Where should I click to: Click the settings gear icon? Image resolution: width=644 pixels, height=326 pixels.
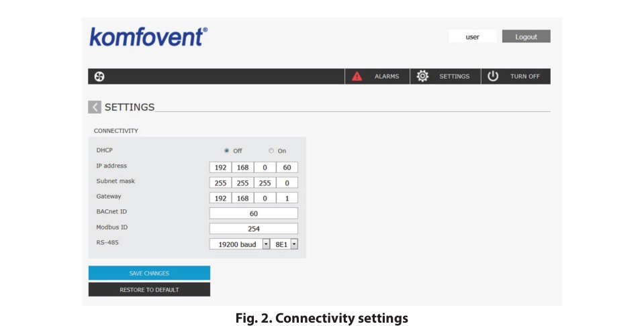(422, 76)
